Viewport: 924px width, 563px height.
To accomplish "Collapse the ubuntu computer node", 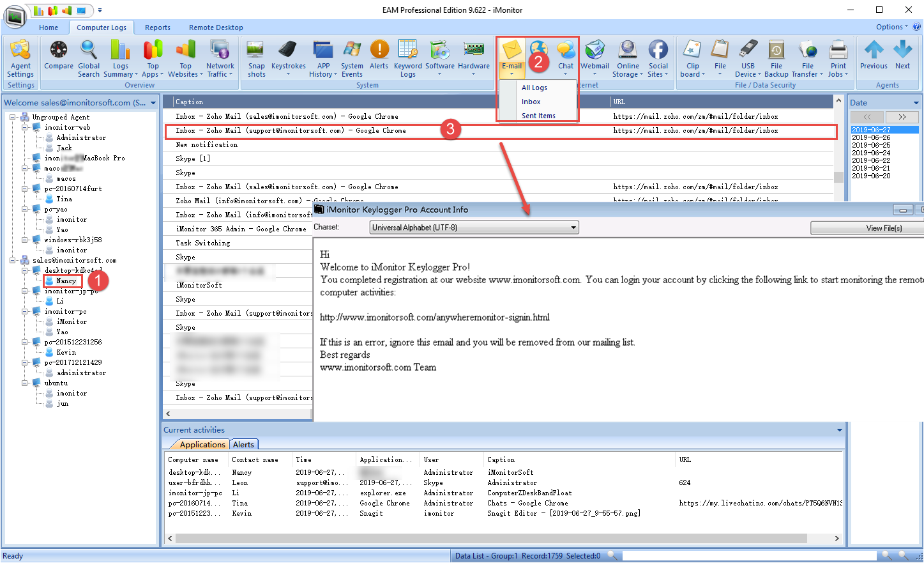I will click(x=24, y=383).
